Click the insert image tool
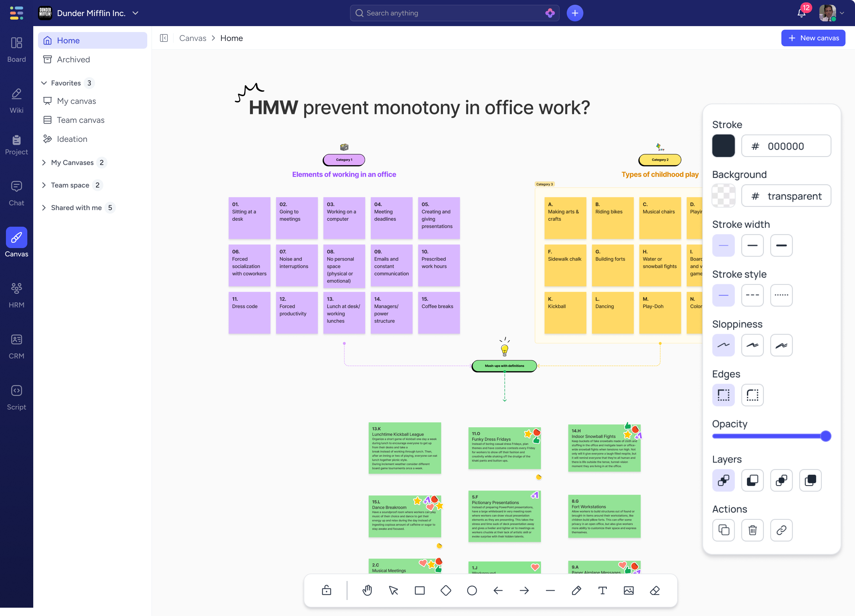The image size is (855, 616). click(628, 590)
